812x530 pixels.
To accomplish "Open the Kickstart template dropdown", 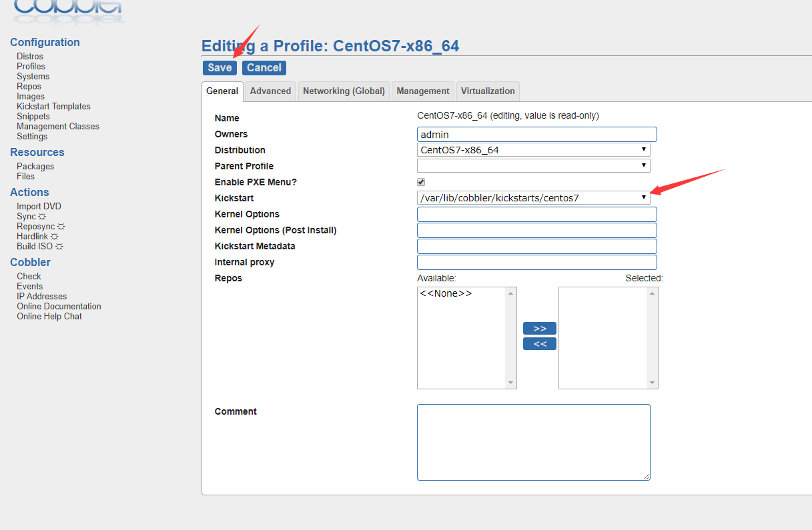I will [534, 198].
